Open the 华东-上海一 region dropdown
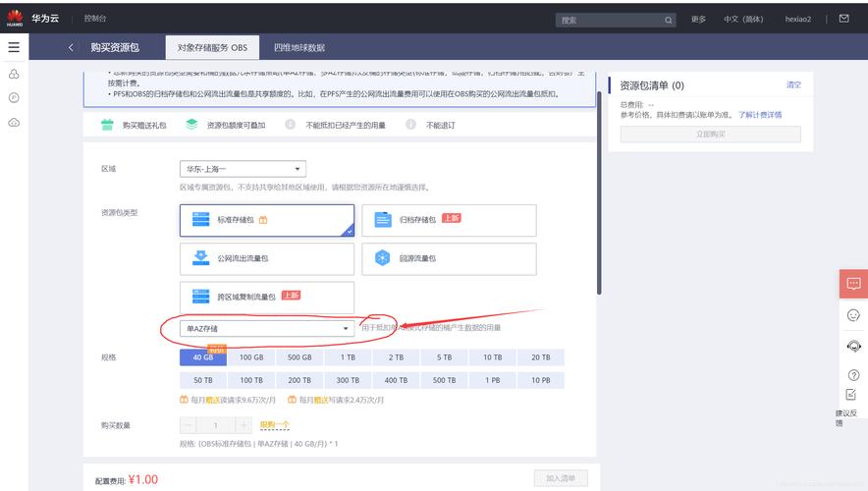Viewport: 868px width, 491px height. click(x=243, y=169)
